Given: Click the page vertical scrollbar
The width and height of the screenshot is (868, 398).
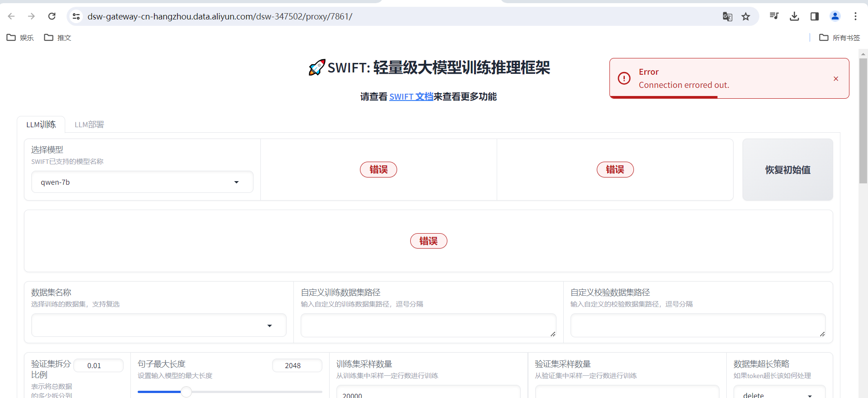Looking at the screenshot, I should pyautogui.click(x=863, y=120).
